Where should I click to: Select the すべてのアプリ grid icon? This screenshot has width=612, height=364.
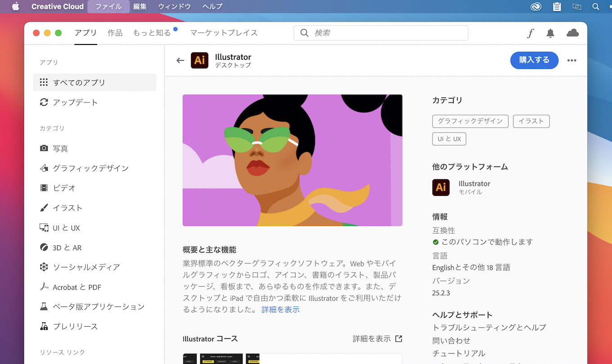pyautogui.click(x=44, y=82)
